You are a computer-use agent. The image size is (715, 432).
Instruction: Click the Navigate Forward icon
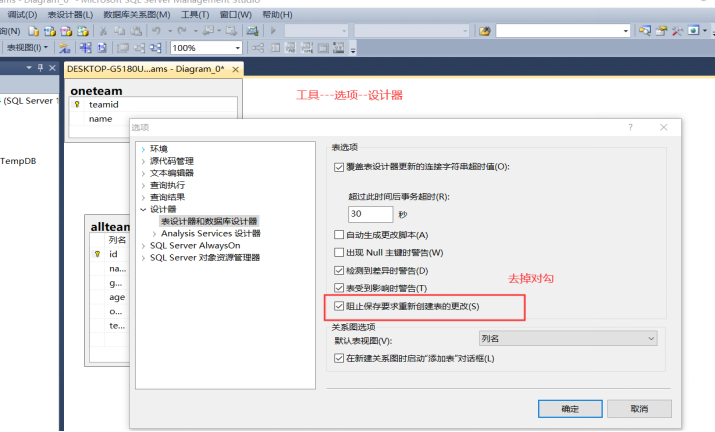click(231, 31)
